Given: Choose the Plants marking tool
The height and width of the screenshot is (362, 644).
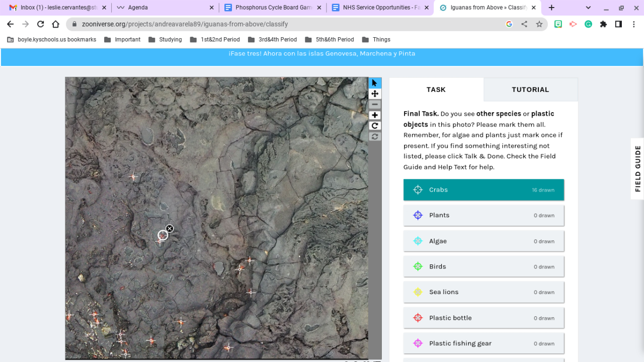Looking at the screenshot, I should [483, 215].
